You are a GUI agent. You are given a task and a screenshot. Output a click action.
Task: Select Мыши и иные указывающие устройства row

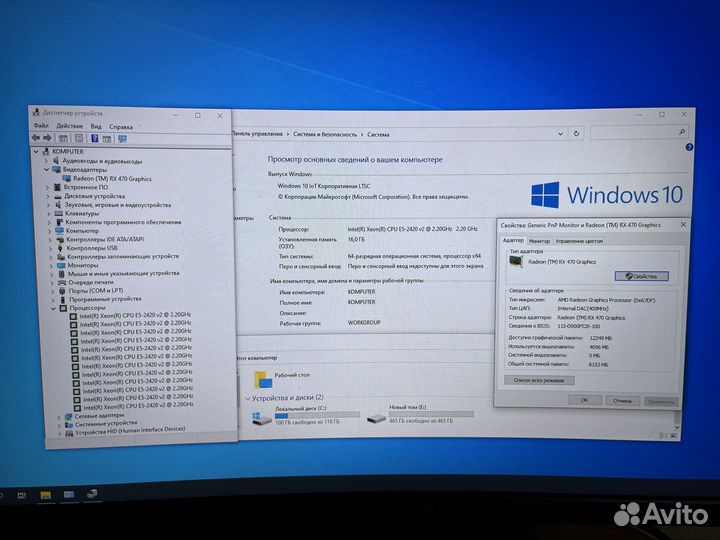pos(124,273)
